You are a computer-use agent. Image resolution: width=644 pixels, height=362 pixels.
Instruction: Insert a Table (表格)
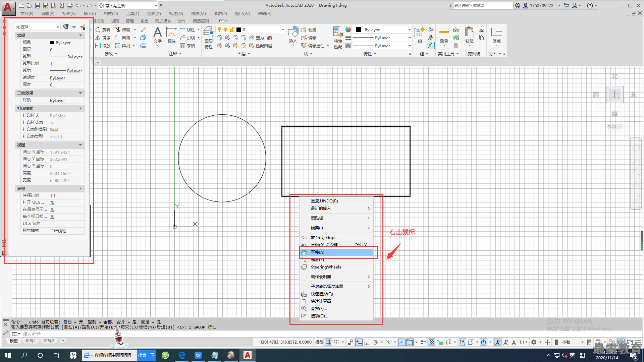click(x=187, y=46)
